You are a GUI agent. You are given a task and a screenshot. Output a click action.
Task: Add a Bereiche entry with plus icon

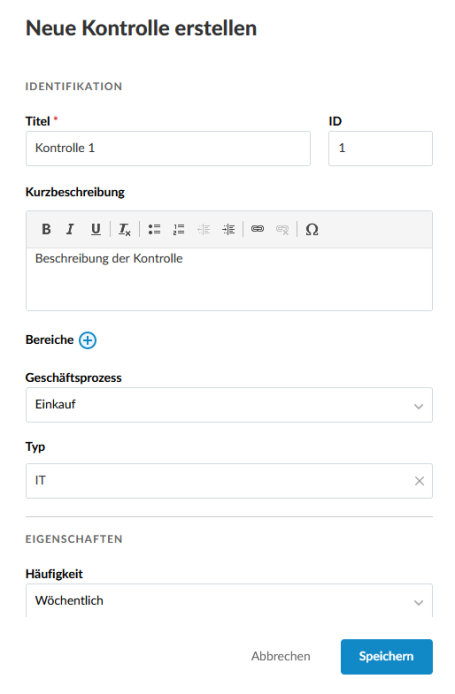point(88,340)
